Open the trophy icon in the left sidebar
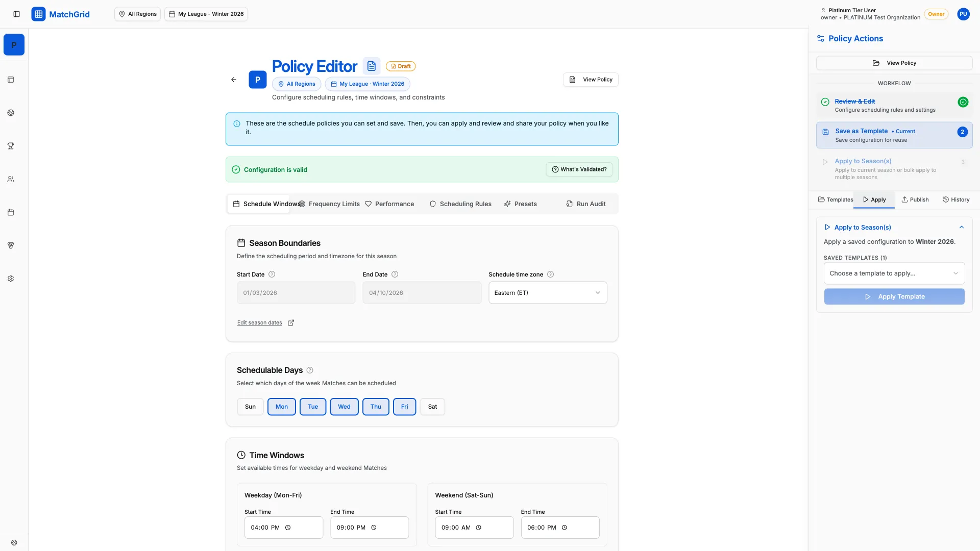 pyautogui.click(x=11, y=146)
